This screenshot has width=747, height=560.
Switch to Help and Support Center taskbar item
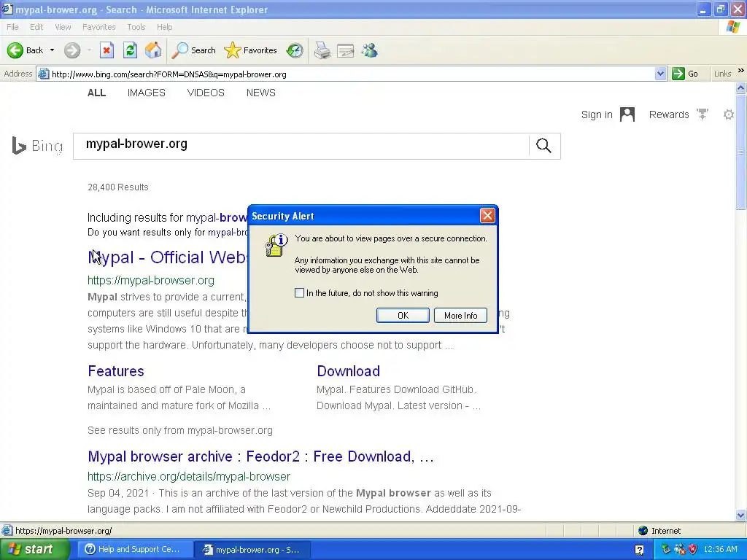[x=133, y=549]
